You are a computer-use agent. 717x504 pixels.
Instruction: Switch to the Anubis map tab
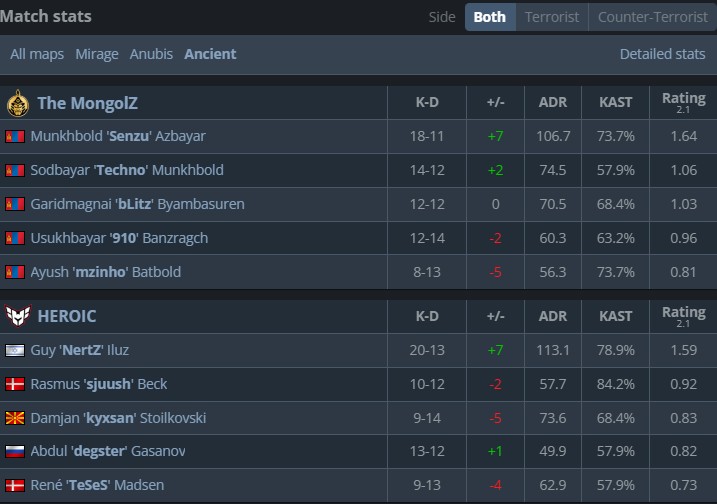point(151,54)
